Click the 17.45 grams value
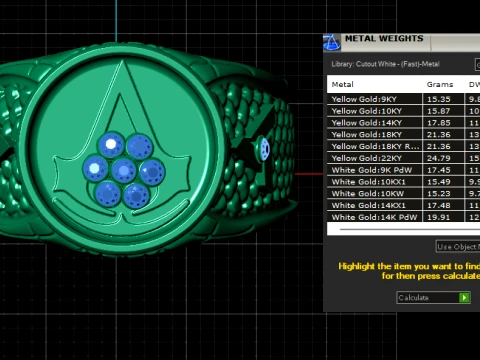 coord(439,170)
